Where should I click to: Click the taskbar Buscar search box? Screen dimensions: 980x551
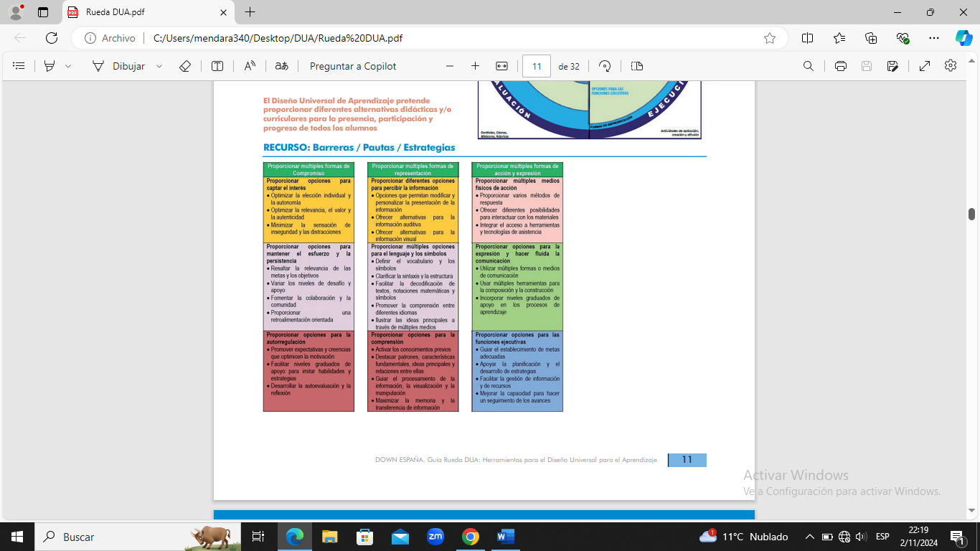click(x=136, y=537)
